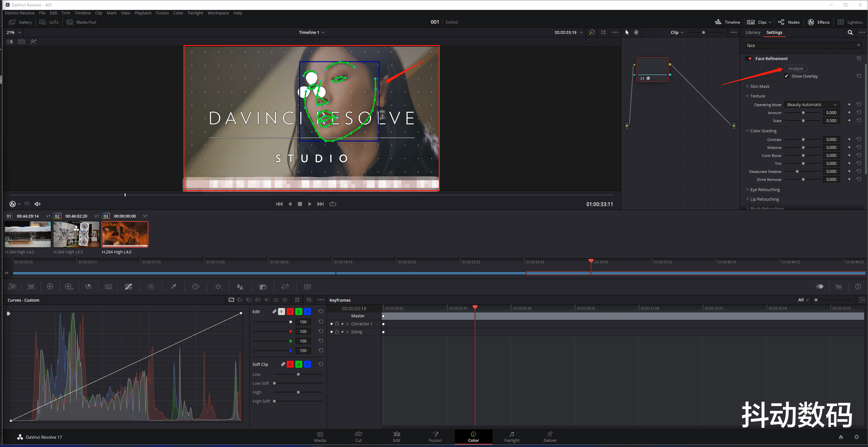
Task: Open the Tracker palette icon
Action: 218,287
